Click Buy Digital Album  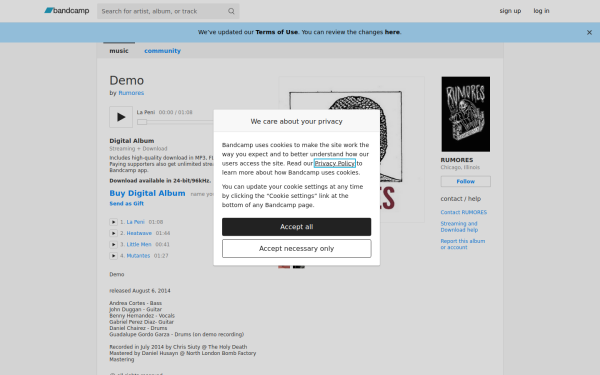[x=147, y=193]
